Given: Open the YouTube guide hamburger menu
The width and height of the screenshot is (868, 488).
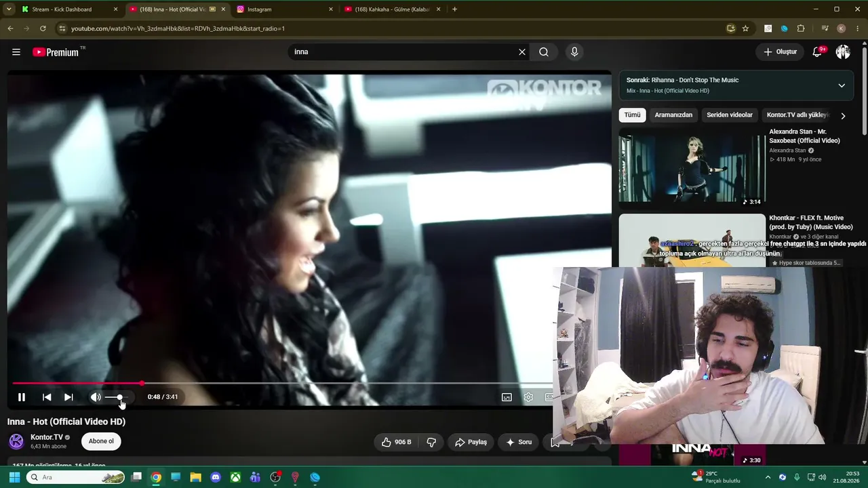Looking at the screenshot, I should (16, 52).
